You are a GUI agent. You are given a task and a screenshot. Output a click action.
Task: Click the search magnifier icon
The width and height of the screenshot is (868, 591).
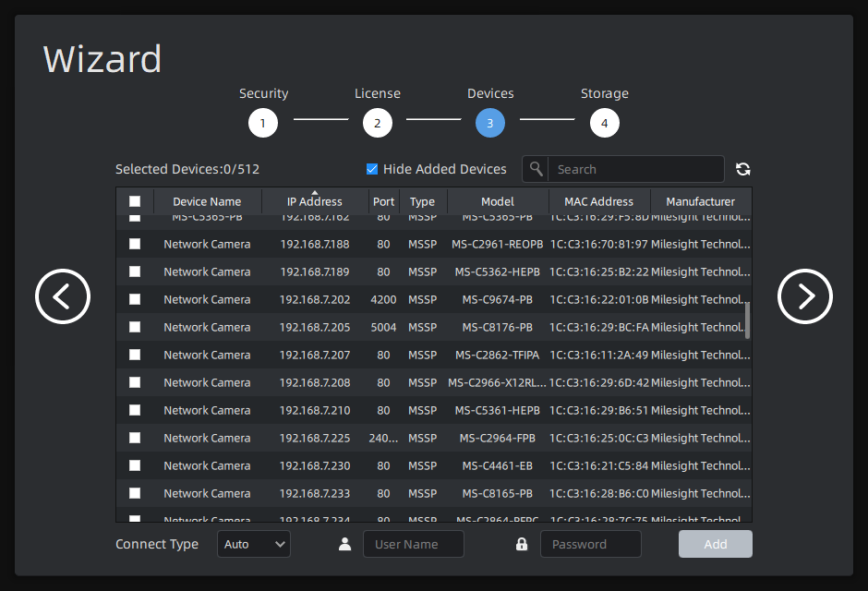[x=536, y=169]
